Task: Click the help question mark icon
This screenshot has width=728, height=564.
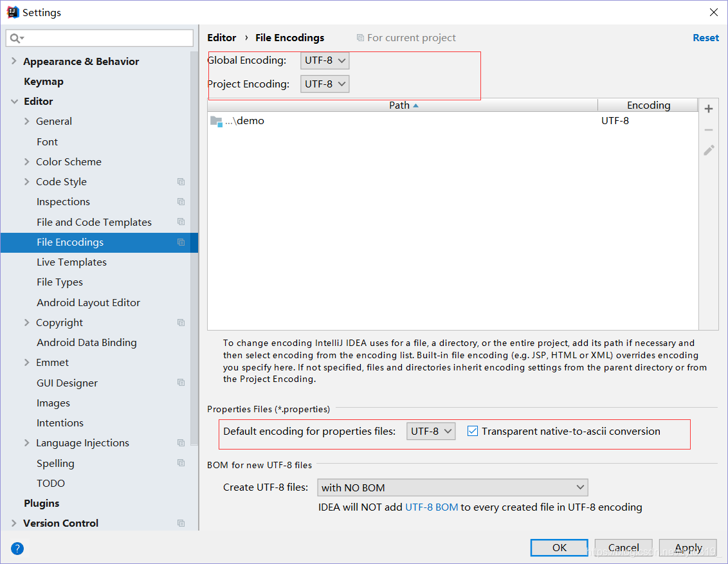Action: pos(17,548)
